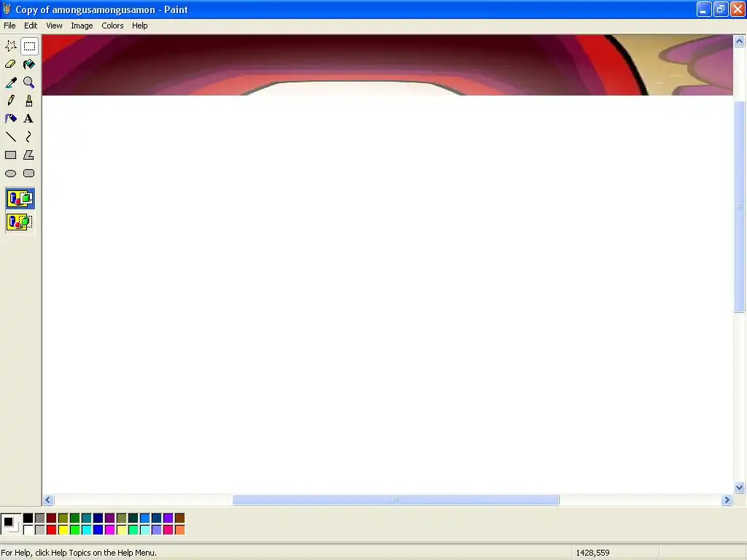
Task: Enable opaque selection mode option
Action: [20, 198]
